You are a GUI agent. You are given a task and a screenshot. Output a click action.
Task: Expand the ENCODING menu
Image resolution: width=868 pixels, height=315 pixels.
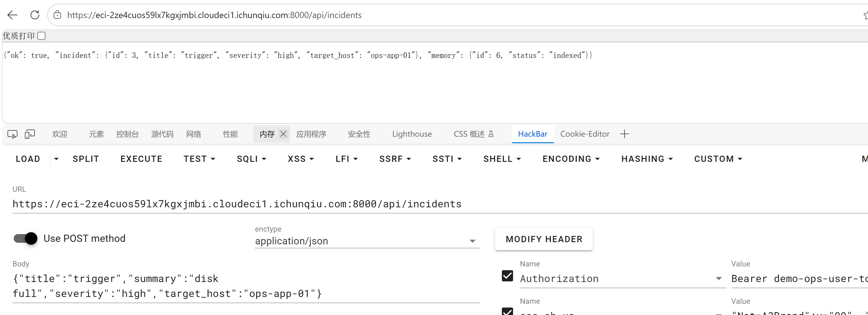tap(571, 159)
